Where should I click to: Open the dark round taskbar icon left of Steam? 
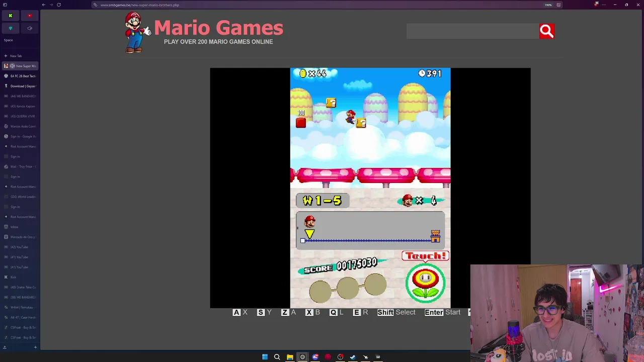click(340, 357)
